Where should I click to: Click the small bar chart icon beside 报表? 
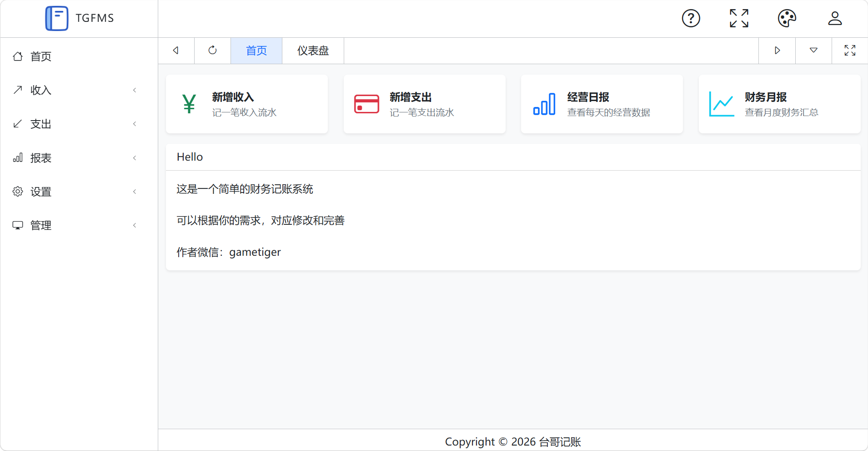coord(18,158)
